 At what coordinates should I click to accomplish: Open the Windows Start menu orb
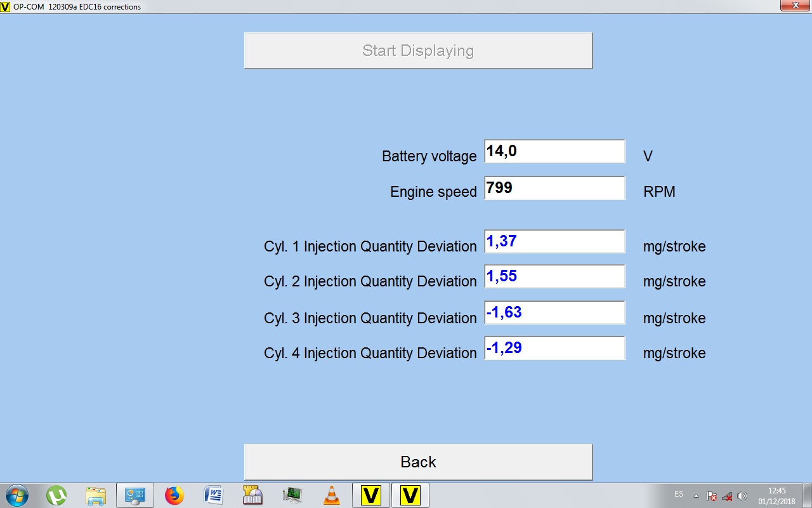pyautogui.click(x=16, y=495)
